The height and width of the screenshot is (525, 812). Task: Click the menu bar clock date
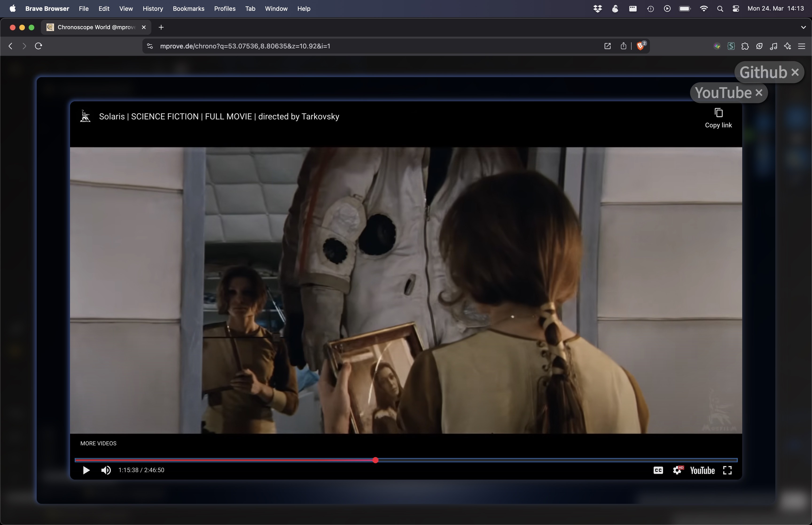click(x=776, y=8)
